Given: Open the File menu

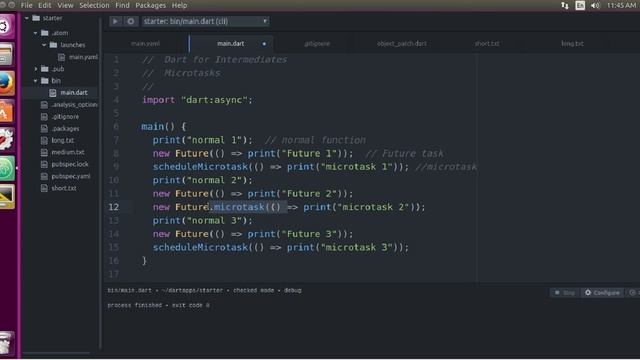Looking at the screenshot, I should tap(26, 5).
